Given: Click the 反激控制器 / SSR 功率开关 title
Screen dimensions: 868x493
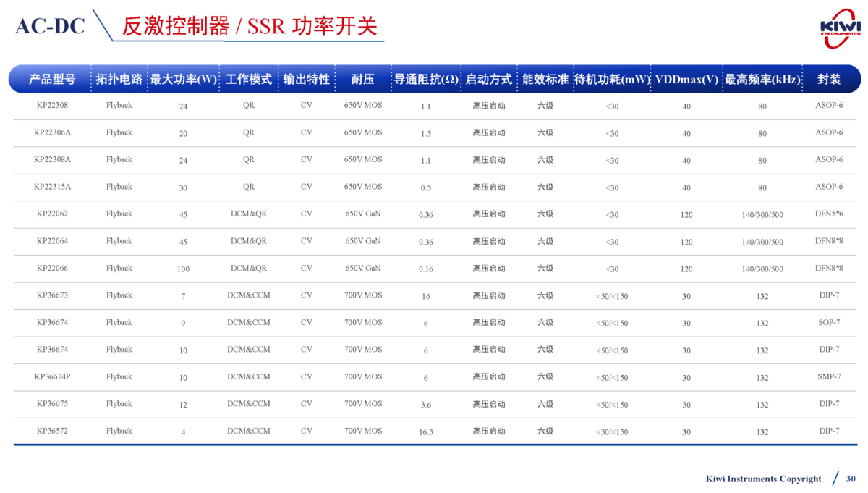Looking at the screenshot, I should (x=250, y=27).
